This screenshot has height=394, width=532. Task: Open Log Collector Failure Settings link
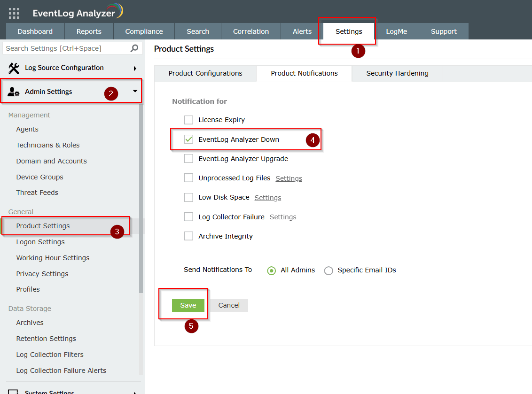click(x=283, y=217)
